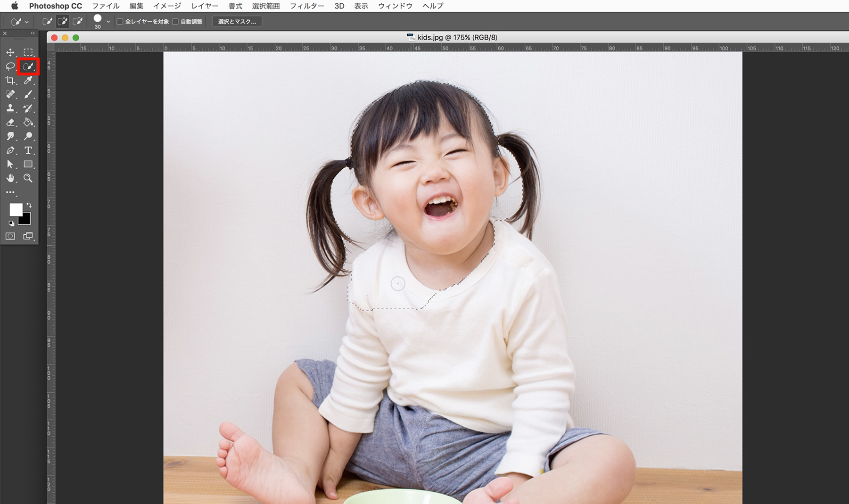The height and width of the screenshot is (504, 849).
Task: Select the Zoom tool
Action: coord(28,178)
